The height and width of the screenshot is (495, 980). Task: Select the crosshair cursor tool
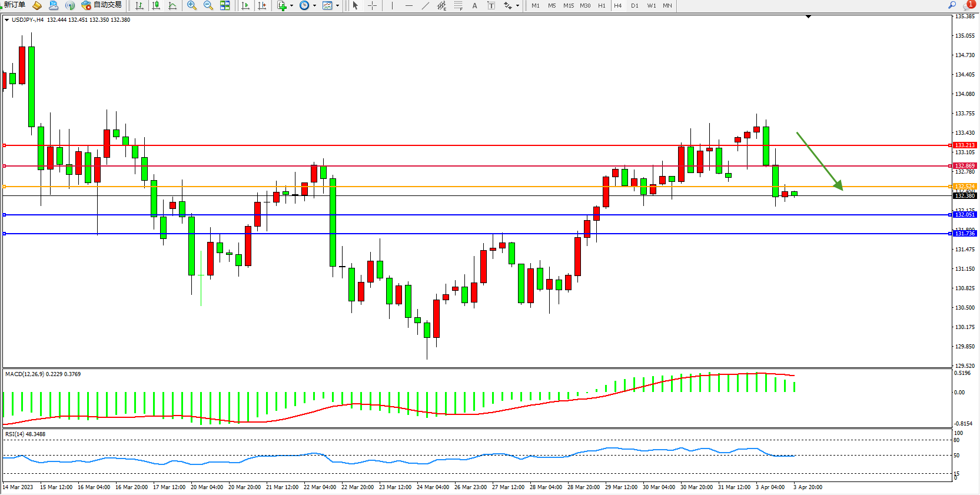[373, 6]
